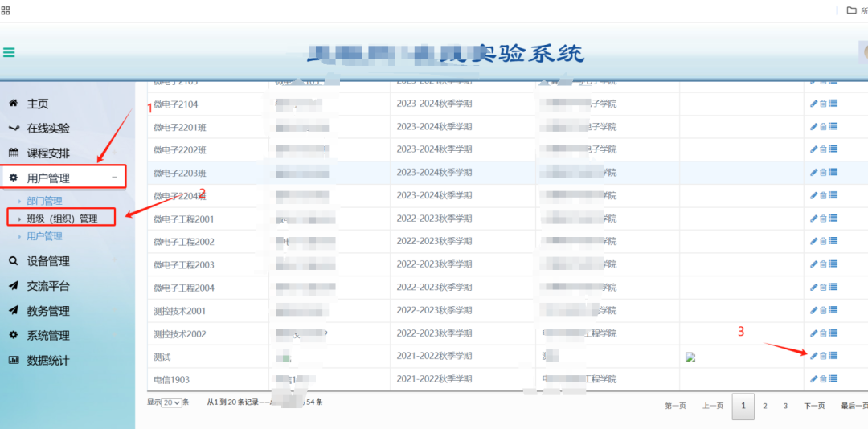Open member list icon for 微电子2202班
This screenshot has height=429, width=868.
(833, 149)
